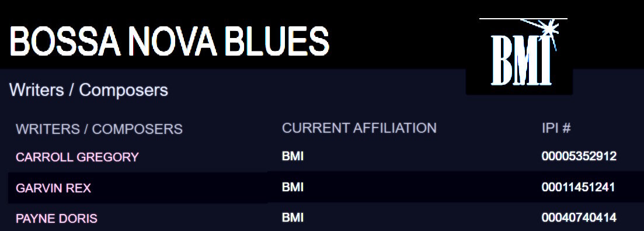
Task: Click the word Composers in section heading
Action: click(124, 90)
